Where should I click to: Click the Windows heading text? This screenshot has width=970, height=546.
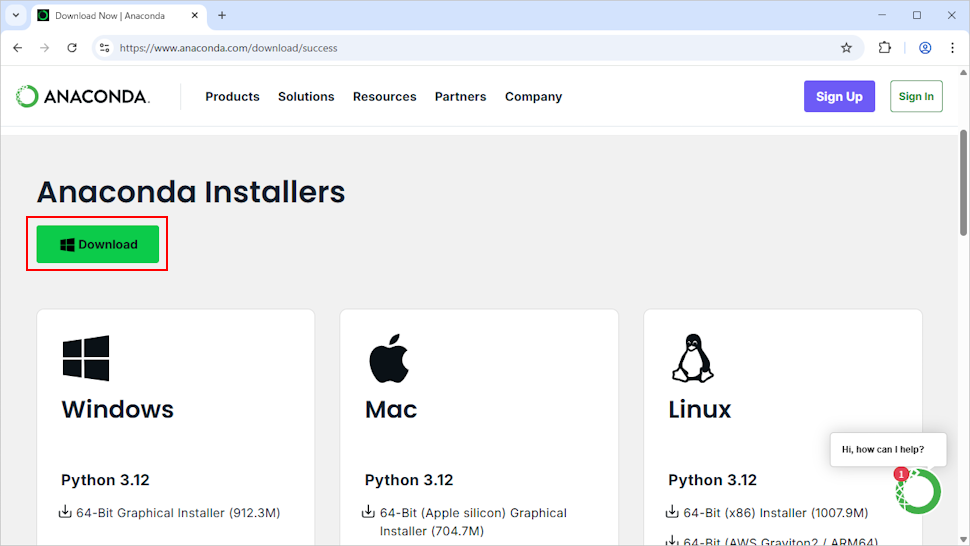[118, 409]
